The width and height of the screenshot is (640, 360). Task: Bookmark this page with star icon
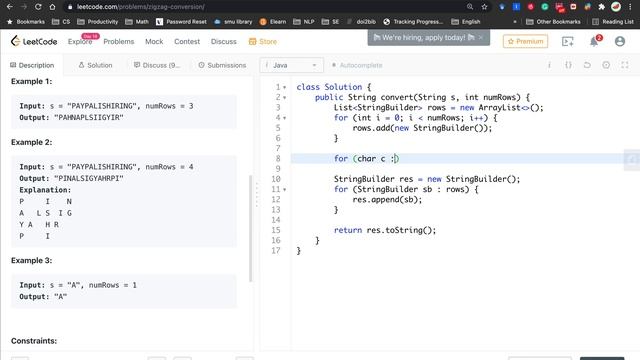click(484, 7)
